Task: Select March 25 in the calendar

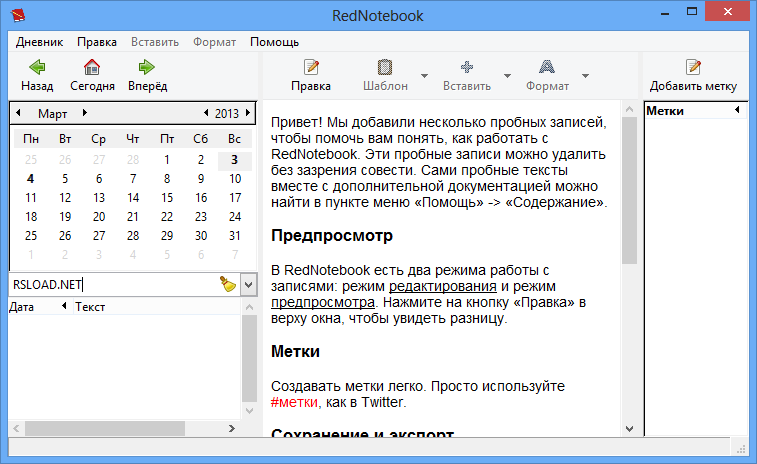Action: 30,236
